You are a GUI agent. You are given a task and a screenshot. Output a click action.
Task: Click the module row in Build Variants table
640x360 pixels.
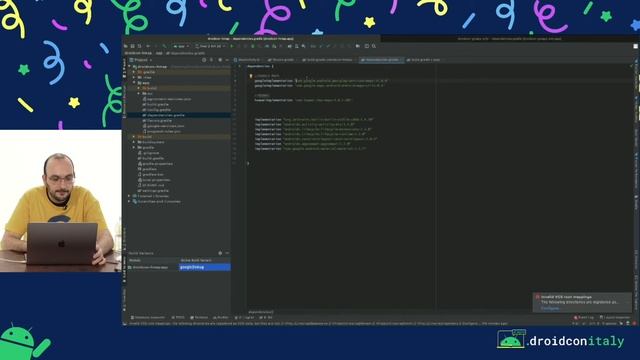(153, 267)
